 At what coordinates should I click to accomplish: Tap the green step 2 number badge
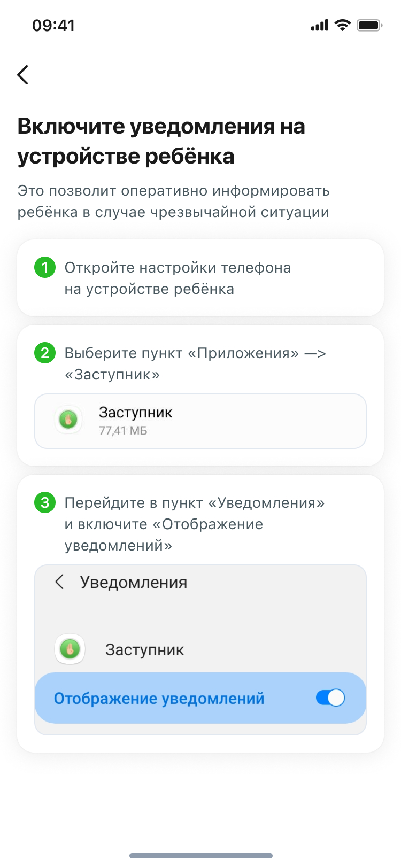click(45, 353)
